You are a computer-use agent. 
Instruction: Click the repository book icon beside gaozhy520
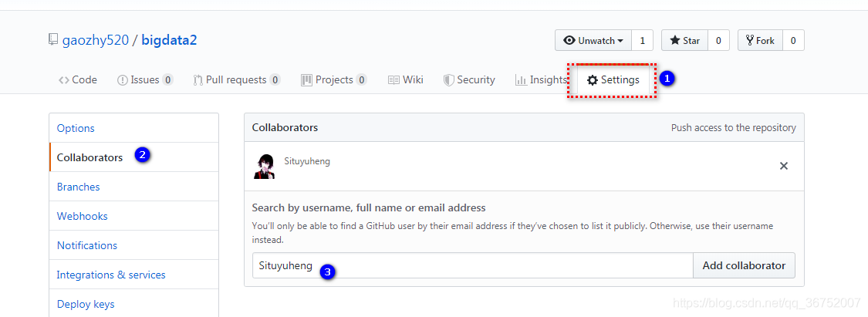click(53, 40)
